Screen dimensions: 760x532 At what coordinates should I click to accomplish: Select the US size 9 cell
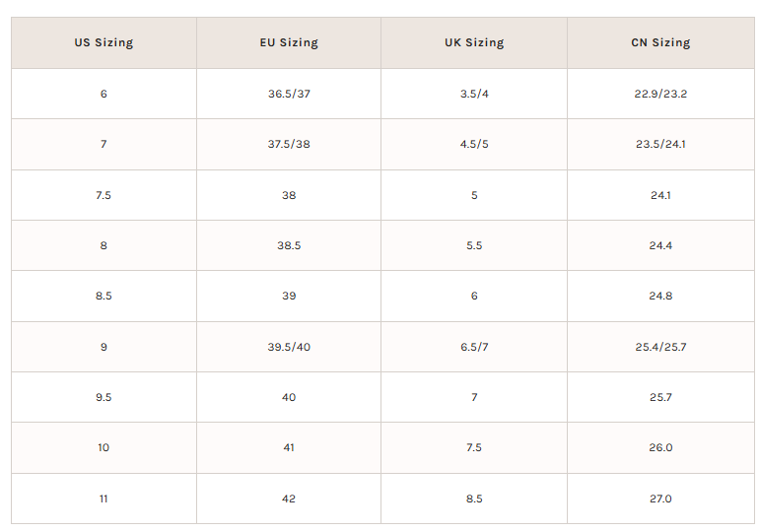pos(104,347)
